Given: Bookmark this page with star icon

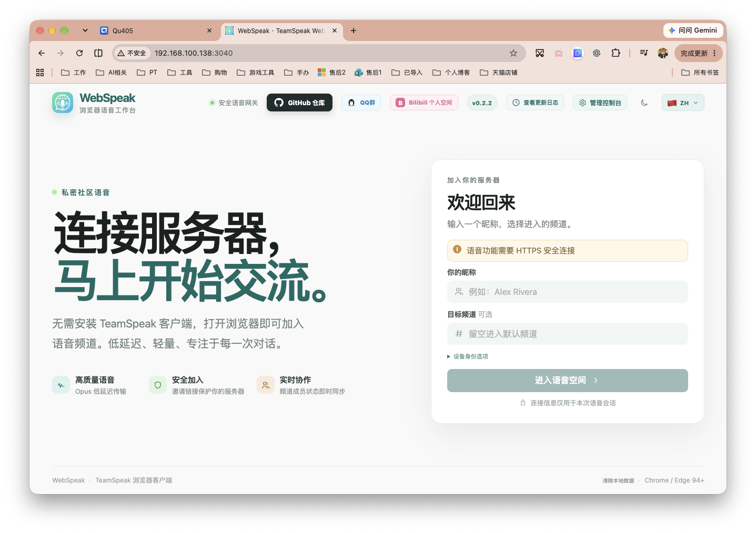Looking at the screenshot, I should coord(513,53).
